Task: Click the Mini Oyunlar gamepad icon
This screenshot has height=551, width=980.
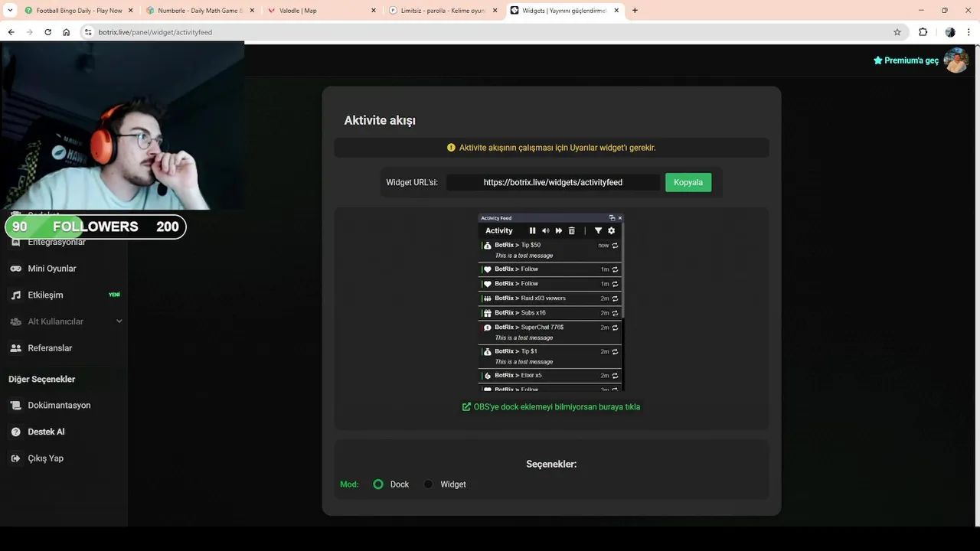Action: point(15,269)
